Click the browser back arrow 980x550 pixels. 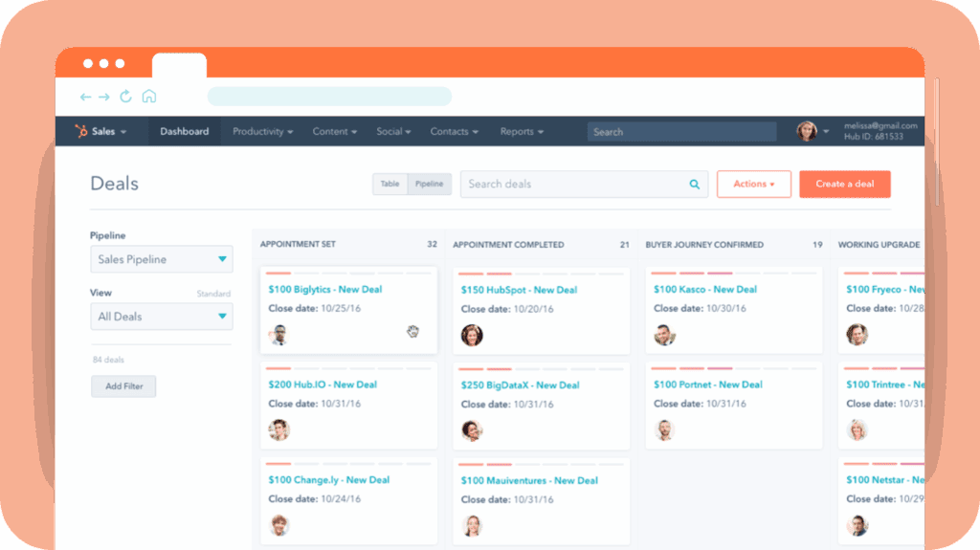coord(85,97)
